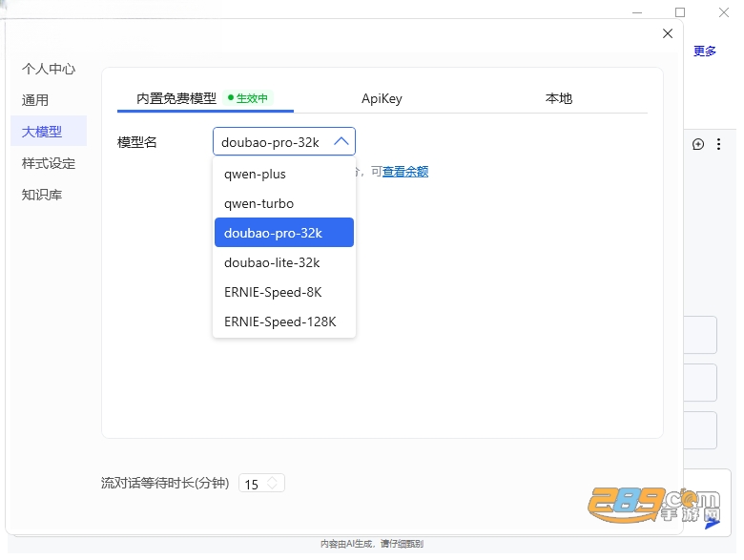Viewport: 744px width, 560px height.
Task: Collapse the 模型名 dropdown box
Action: [283, 141]
